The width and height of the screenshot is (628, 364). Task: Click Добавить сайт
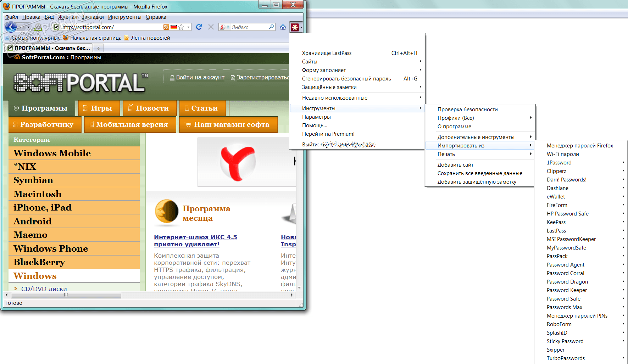pyautogui.click(x=479, y=165)
